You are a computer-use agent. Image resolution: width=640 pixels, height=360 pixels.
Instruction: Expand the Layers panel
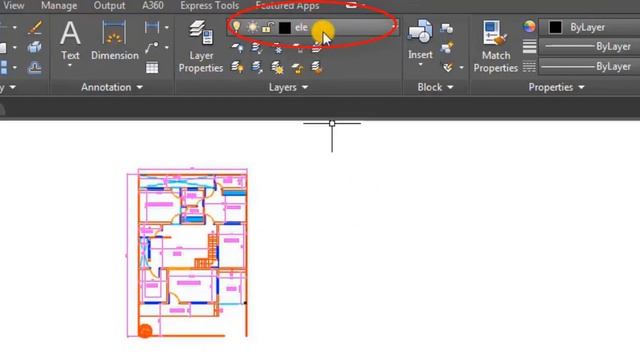point(288,87)
